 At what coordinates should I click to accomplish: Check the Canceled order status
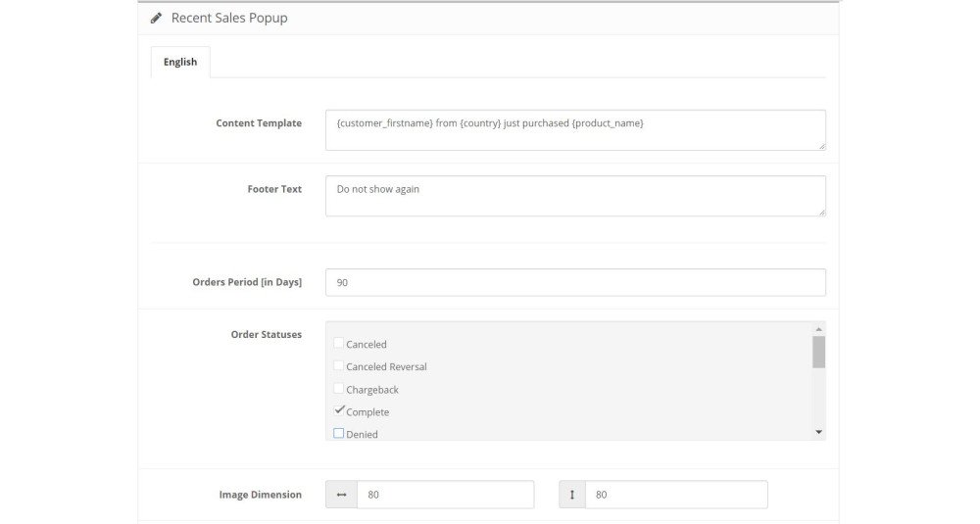pyautogui.click(x=338, y=343)
